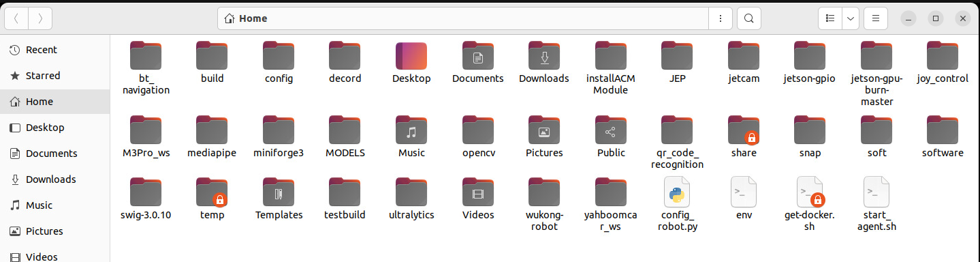This screenshot has height=262, width=980.
Task: Go forward with the right arrow button
Action: click(x=40, y=18)
